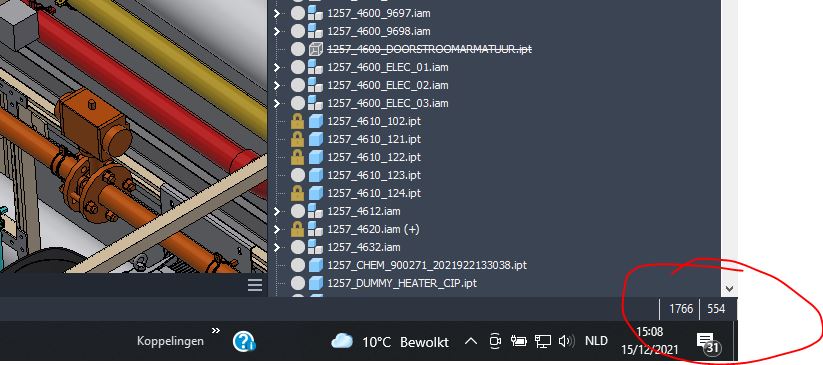Open the weather cloud widget
This screenshot has height=365, width=823.
click(x=342, y=341)
